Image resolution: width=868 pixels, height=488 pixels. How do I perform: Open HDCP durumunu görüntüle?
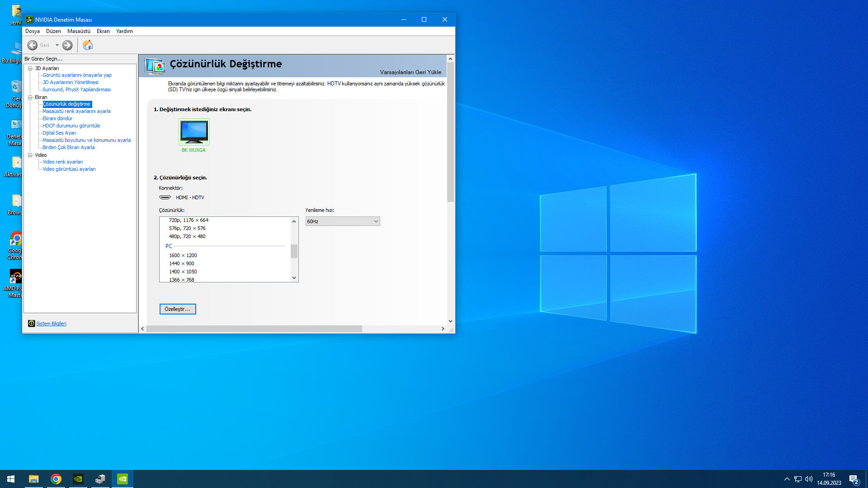71,126
